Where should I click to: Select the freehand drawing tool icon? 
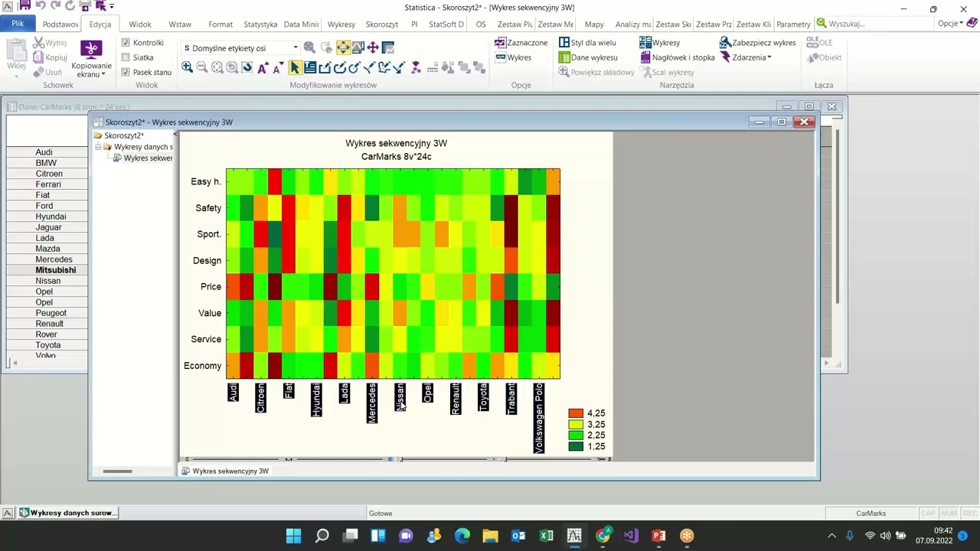click(x=384, y=67)
